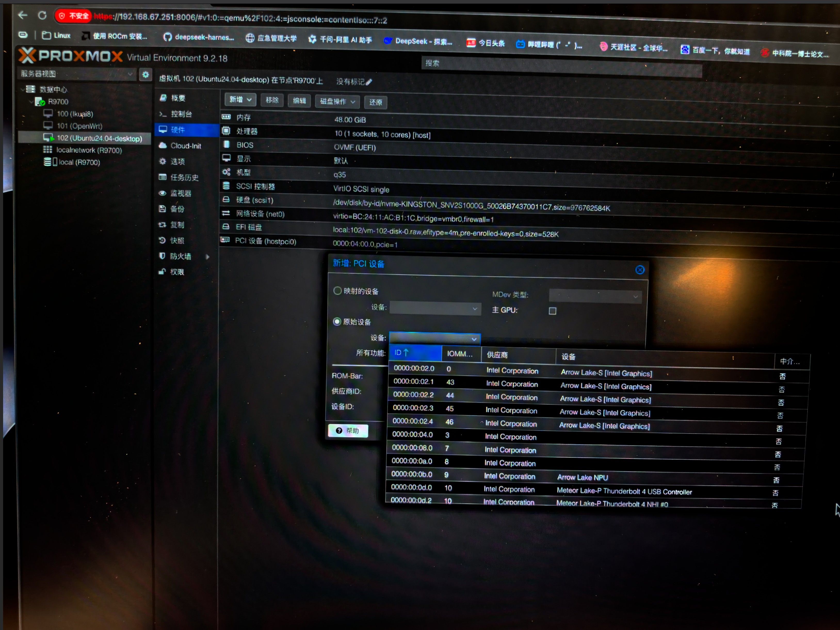Click the 编辑 button

point(299,101)
